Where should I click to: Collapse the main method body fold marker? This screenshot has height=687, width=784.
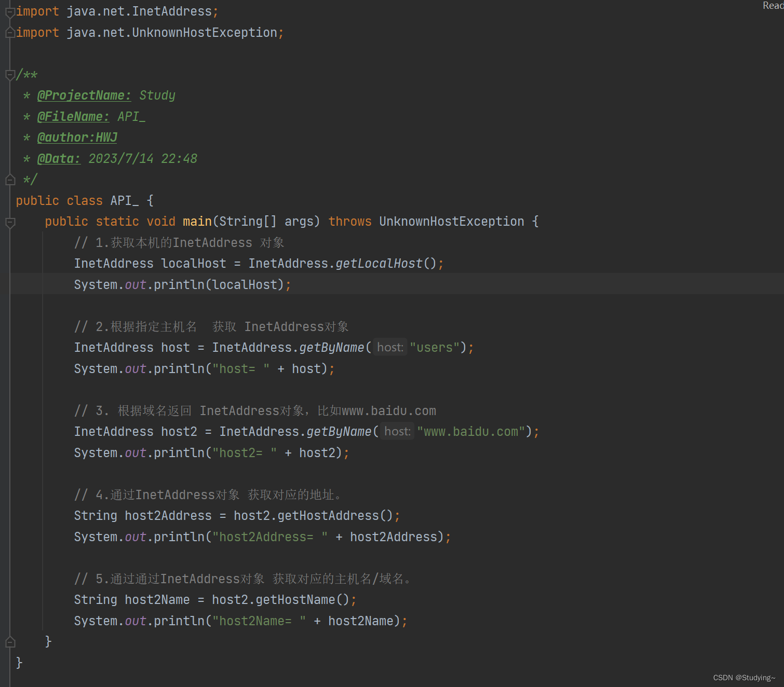(9, 222)
